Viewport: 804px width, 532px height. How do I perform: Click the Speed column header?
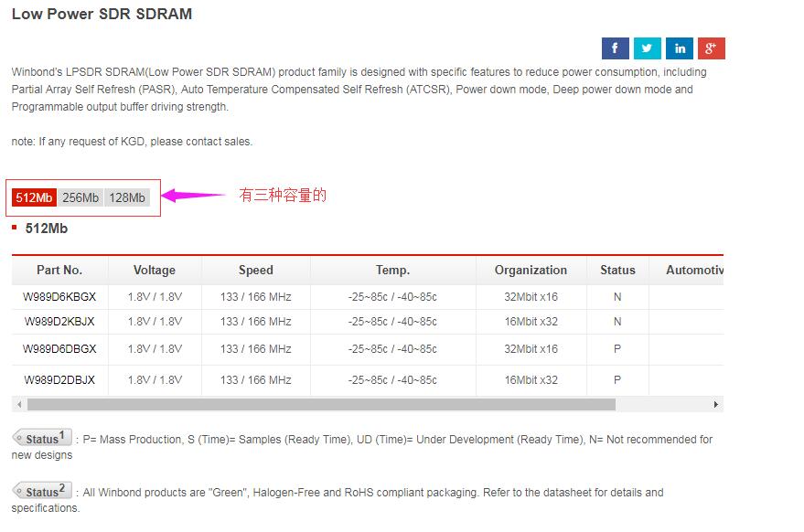coord(256,270)
